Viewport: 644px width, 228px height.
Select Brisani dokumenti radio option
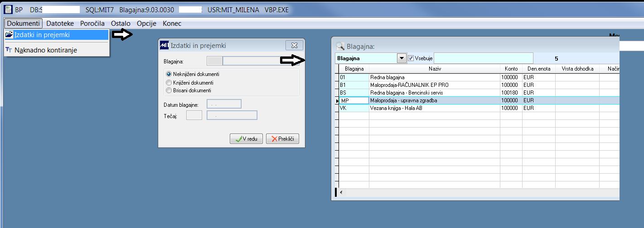pos(169,90)
